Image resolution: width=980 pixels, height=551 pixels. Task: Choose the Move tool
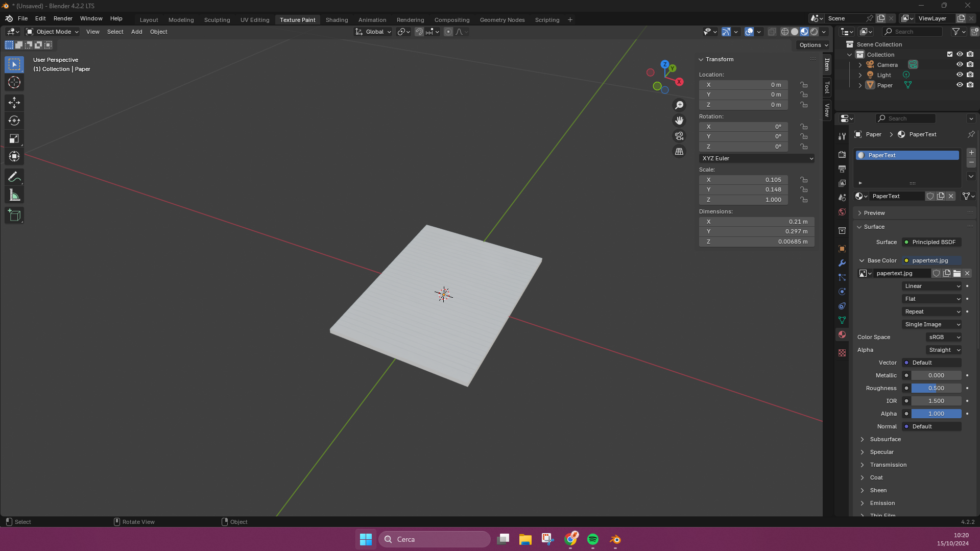pyautogui.click(x=14, y=103)
